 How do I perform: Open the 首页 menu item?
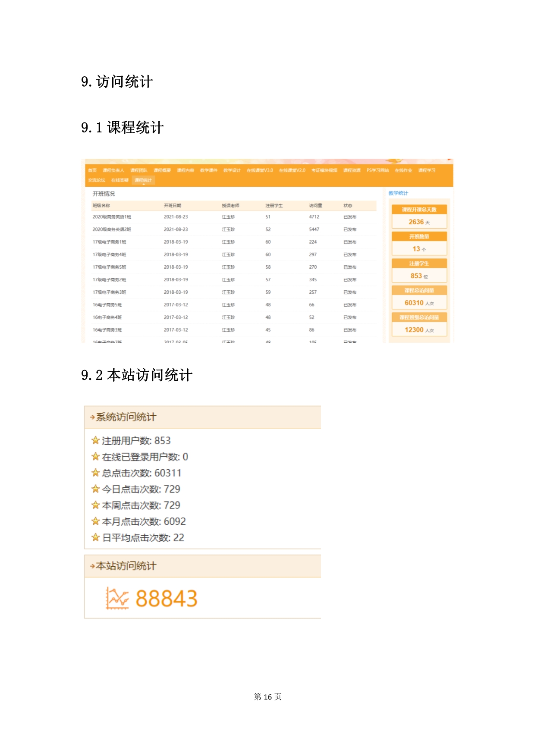[x=92, y=170]
